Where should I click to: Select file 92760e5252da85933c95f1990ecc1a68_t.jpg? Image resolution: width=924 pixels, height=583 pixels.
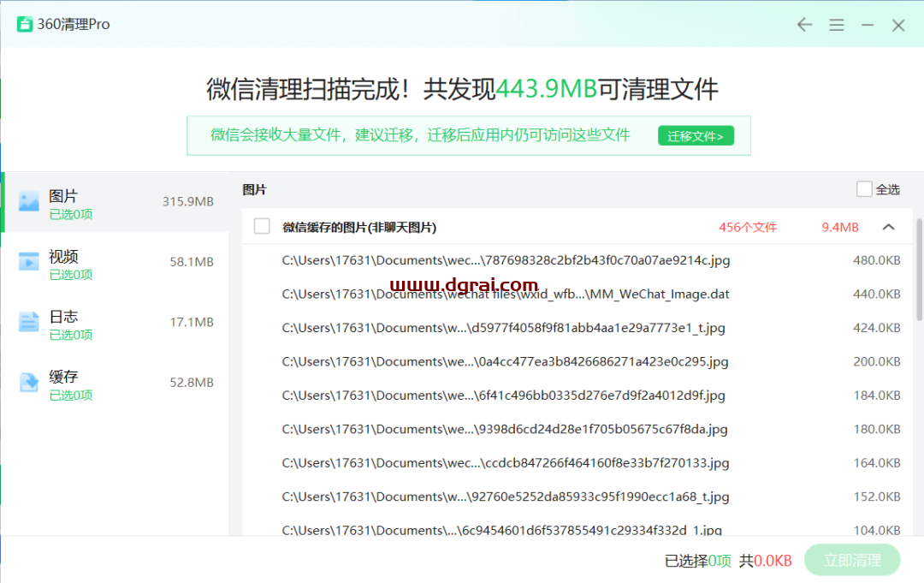[577, 497]
